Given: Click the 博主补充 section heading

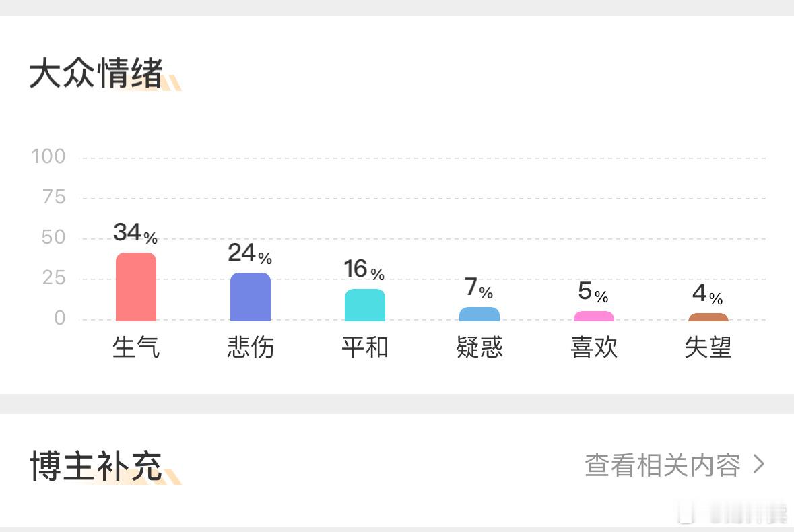Looking at the screenshot, I should point(96,466).
